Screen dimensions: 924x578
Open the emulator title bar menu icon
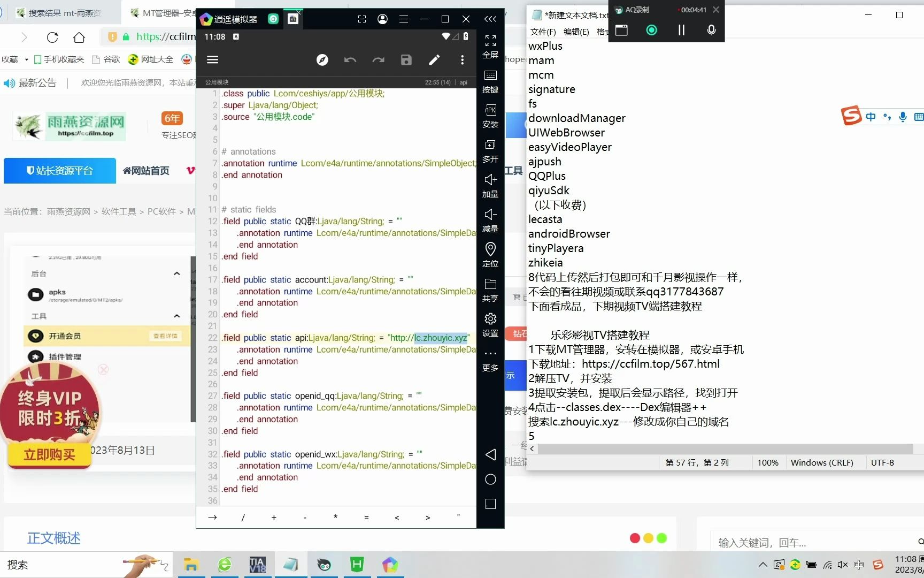404,19
